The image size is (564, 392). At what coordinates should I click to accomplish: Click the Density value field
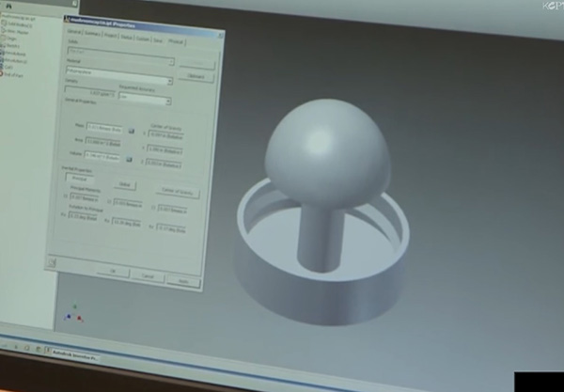coord(90,92)
